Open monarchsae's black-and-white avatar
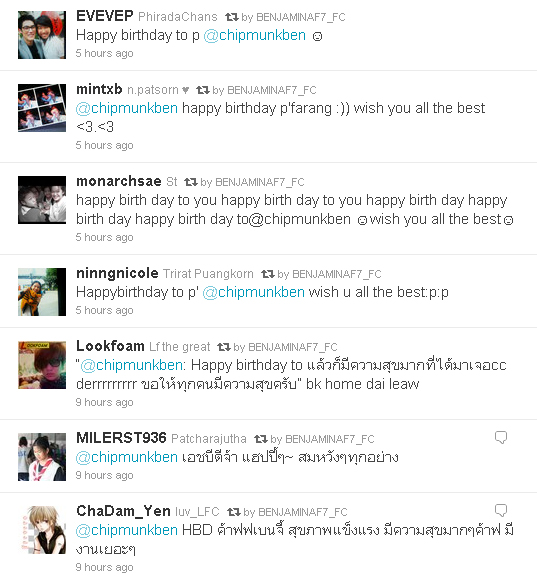537x581 pixels. (42, 200)
